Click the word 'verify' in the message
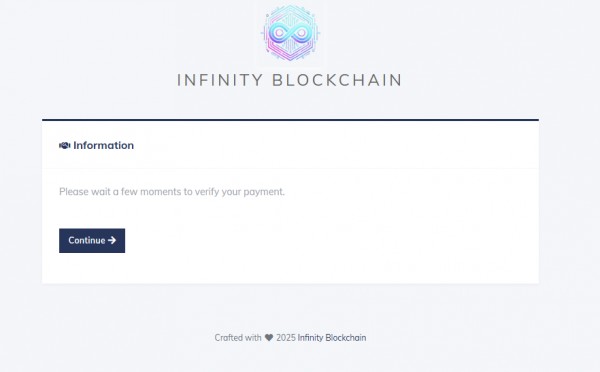The width and height of the screenshot is (600, 372). (207, 192)
